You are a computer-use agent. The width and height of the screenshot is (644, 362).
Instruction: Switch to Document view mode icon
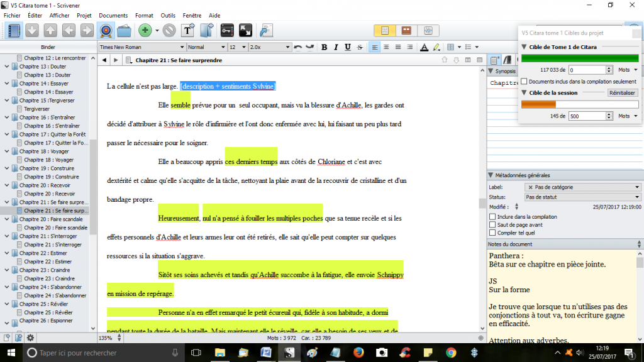(x=385, y=31)
